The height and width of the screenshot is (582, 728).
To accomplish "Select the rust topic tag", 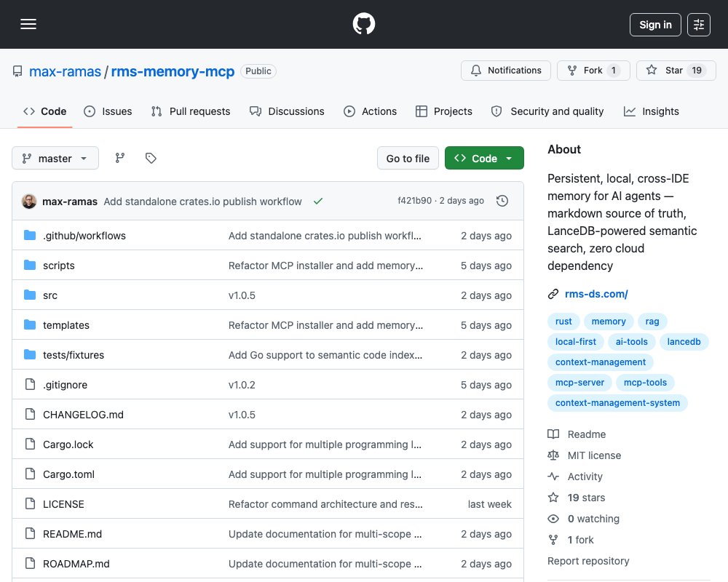I will 563,321.
